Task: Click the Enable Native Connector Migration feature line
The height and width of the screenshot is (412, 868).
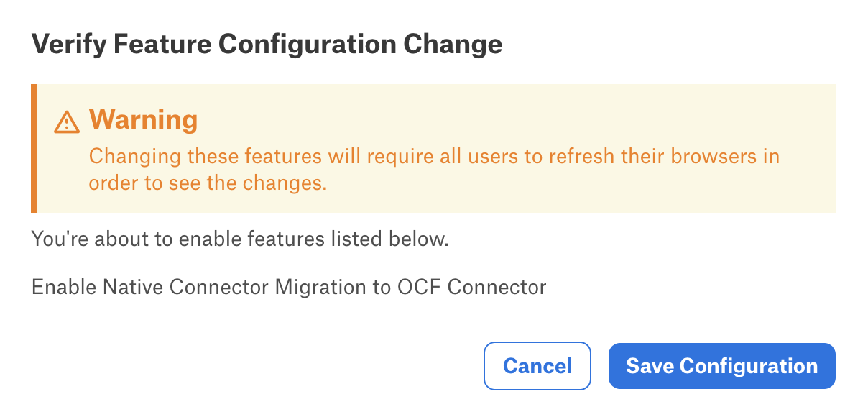Action: 289,288
